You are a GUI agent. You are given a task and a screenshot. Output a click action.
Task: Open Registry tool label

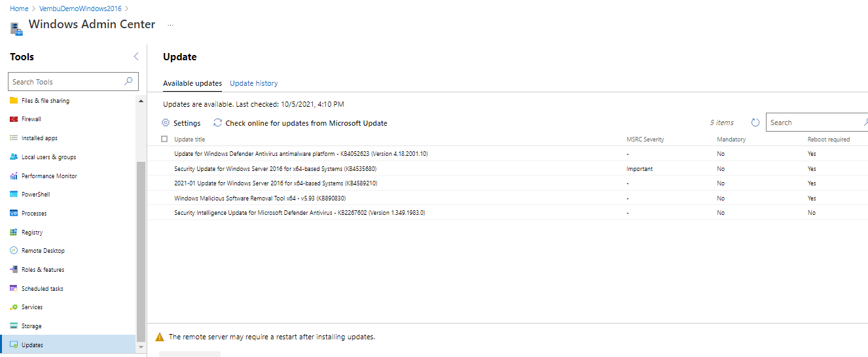32,233
